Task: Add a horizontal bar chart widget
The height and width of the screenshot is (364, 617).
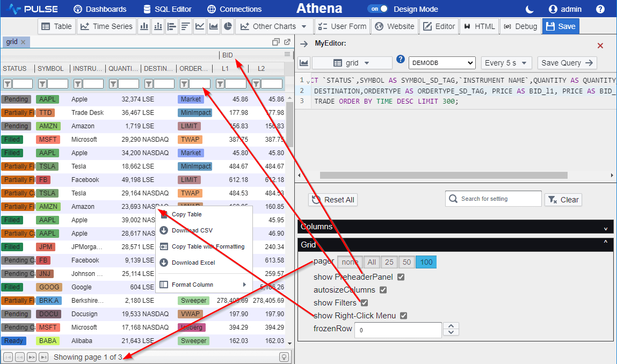Action: (x=171, y=26)
